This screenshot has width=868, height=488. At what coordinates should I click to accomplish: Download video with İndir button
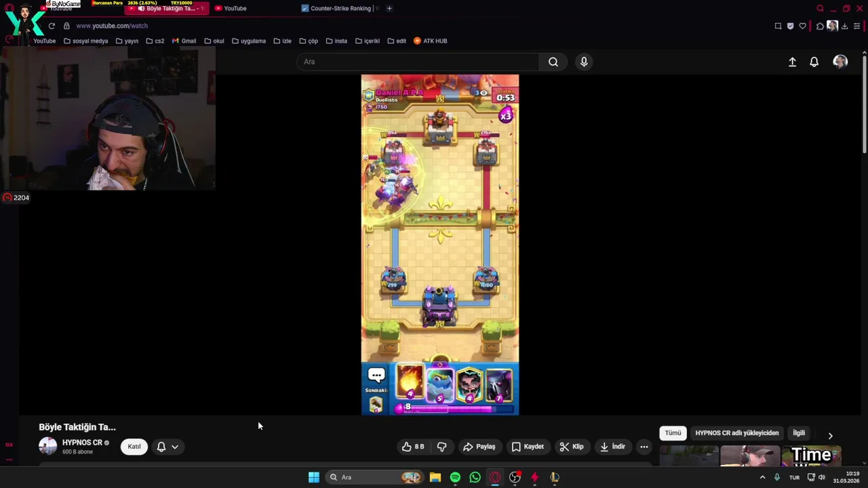click(x=613, y=447)
